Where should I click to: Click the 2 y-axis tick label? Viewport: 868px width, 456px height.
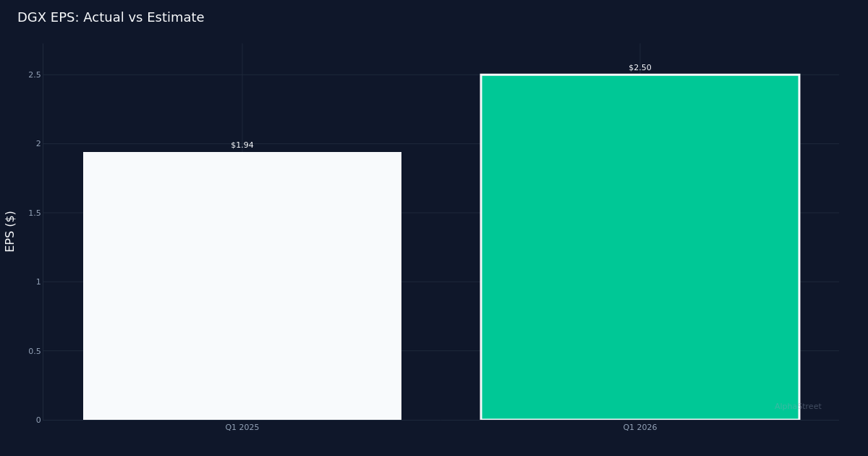tap(38, 143)
